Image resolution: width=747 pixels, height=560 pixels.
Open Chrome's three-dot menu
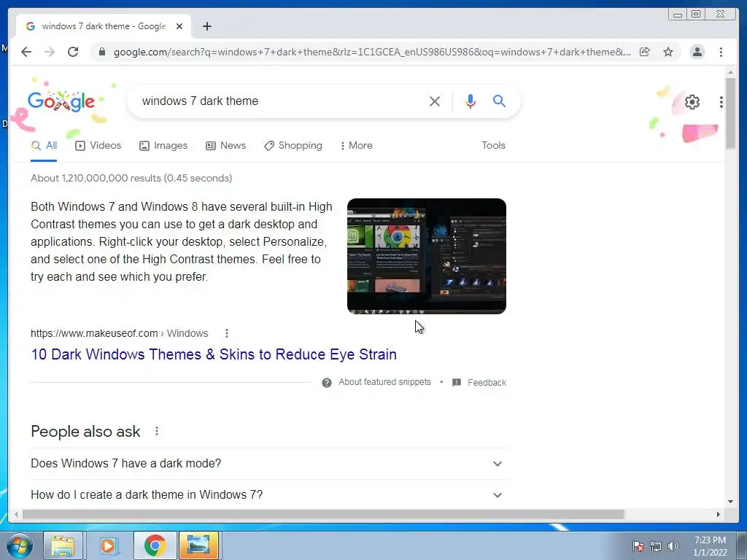[721, 52]
